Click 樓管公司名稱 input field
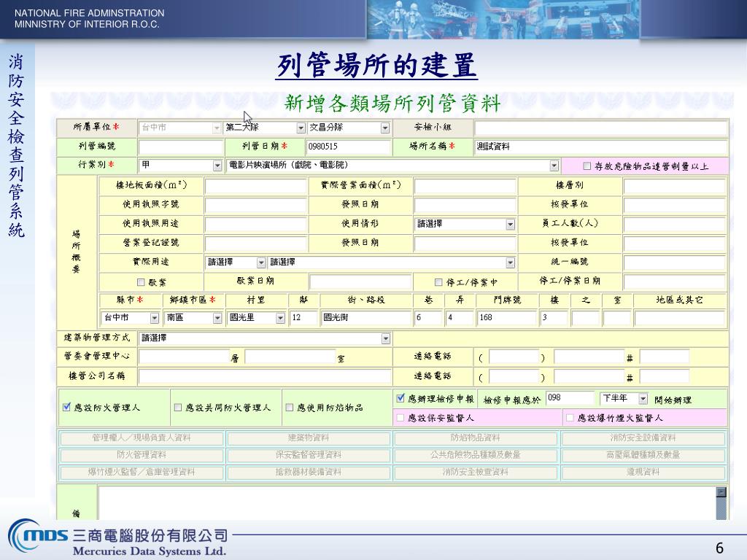 [264, 376]
